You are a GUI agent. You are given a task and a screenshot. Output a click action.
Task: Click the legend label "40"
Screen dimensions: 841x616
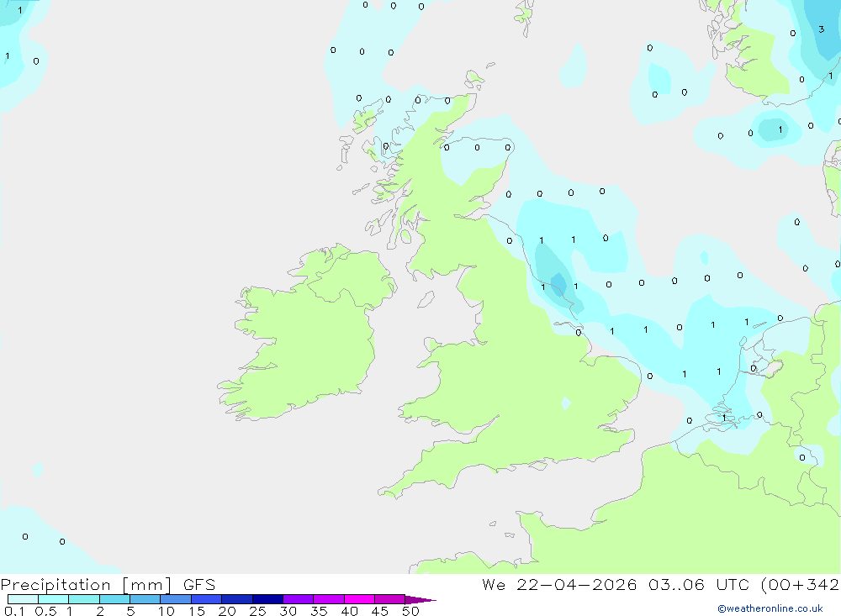point(349,611)
